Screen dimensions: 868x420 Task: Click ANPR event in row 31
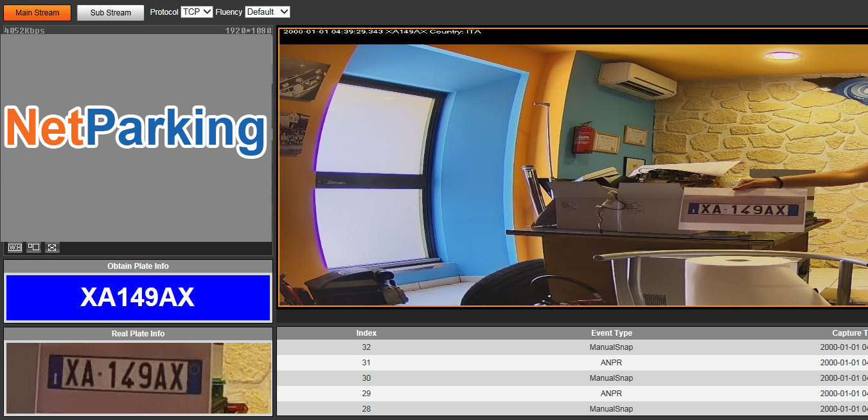(x=612, y=363)
